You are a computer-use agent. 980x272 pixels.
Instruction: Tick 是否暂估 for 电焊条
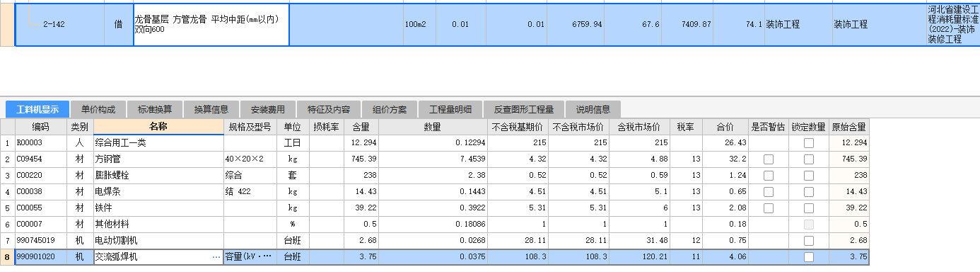click(x=769, y=191)
